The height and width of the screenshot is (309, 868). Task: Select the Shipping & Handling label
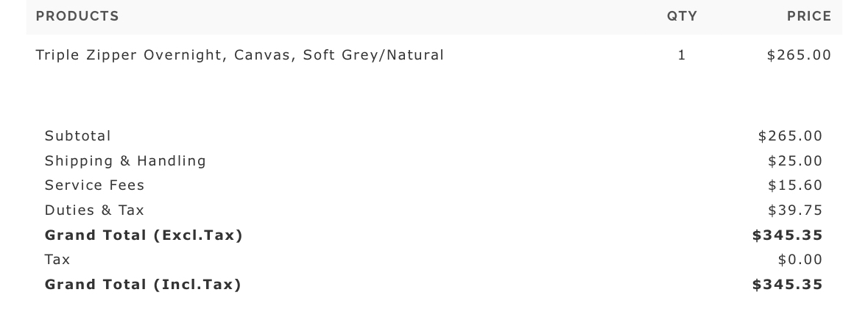125,161
